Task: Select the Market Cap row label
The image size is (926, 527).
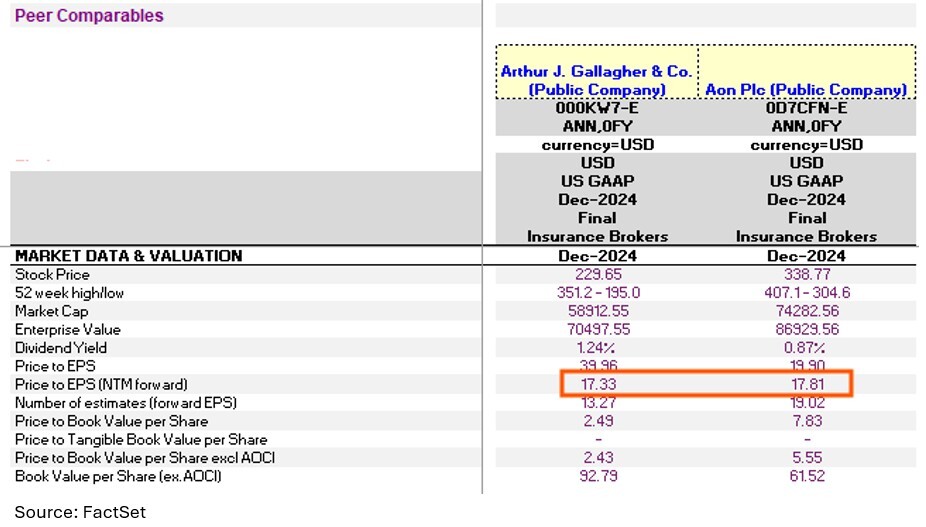Action: [51, 311]
